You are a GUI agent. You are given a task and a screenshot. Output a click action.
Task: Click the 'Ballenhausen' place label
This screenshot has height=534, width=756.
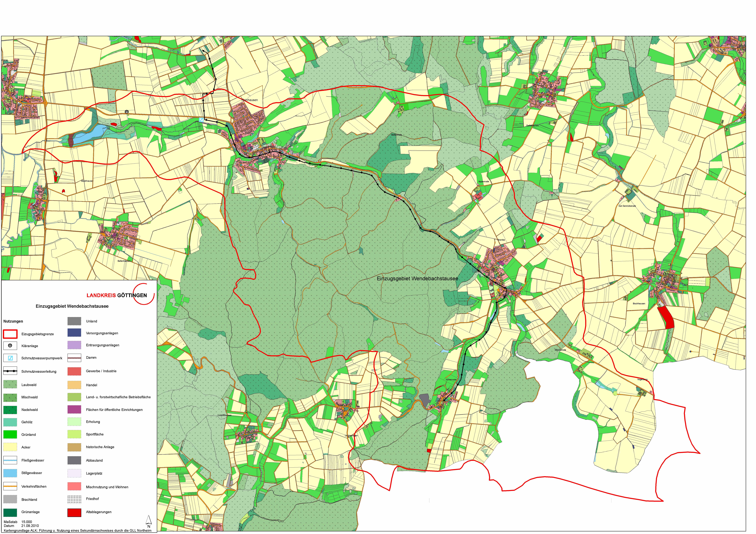(x=124, y=261)
